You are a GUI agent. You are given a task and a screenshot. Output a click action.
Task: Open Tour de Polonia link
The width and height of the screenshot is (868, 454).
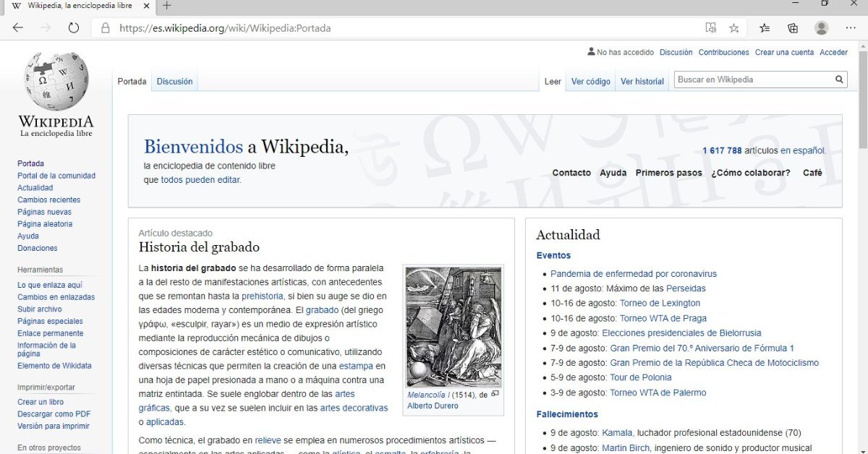click(641, 377)
